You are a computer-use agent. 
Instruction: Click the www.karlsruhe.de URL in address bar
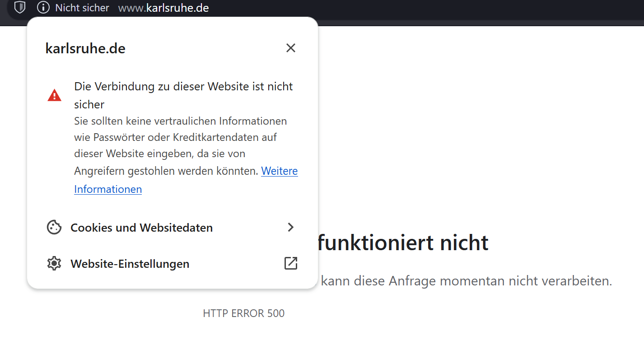coord(163,8)
